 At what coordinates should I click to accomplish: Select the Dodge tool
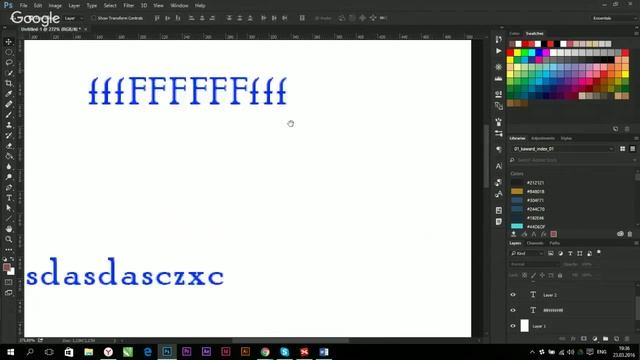[x=9, y=177]
